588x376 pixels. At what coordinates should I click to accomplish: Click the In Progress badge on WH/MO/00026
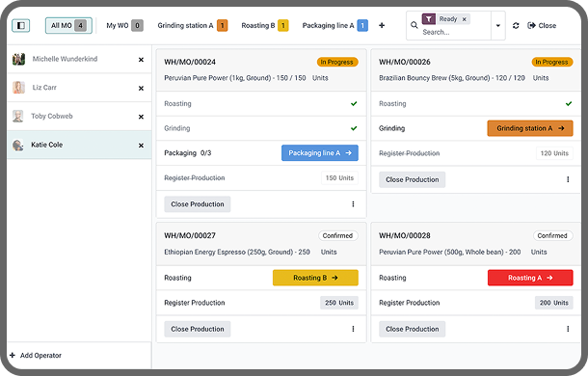[552, 62]
